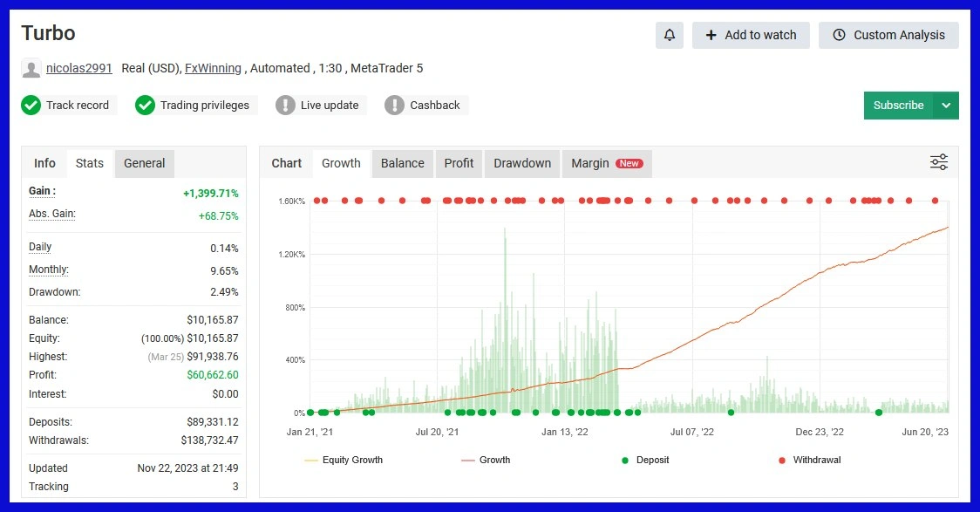The image size is (980, 512).
Task: Click the notification bell icon
Action: (670, 35)
